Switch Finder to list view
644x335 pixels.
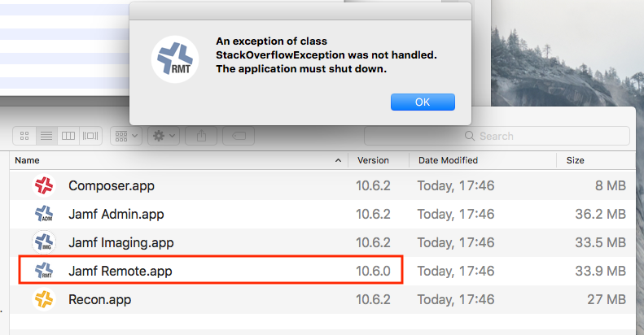46,136
